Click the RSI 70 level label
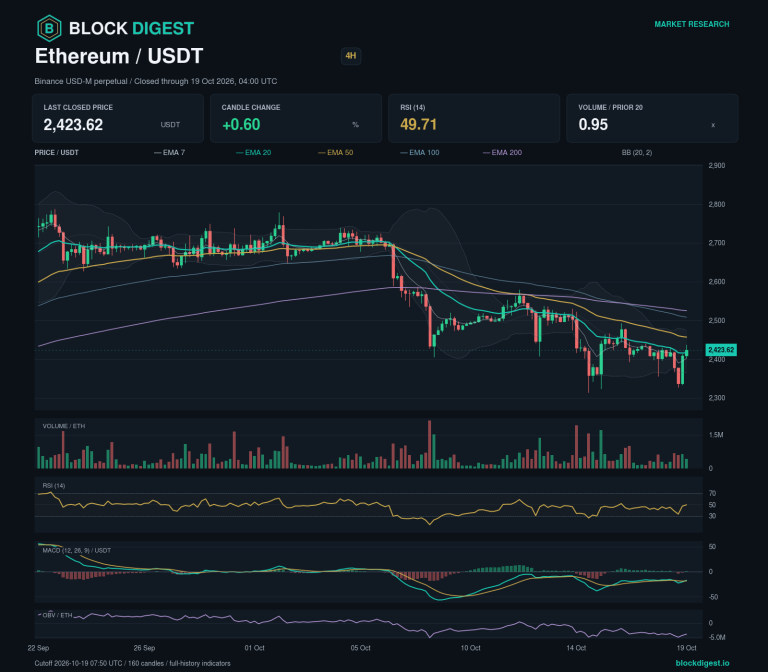 712,493
